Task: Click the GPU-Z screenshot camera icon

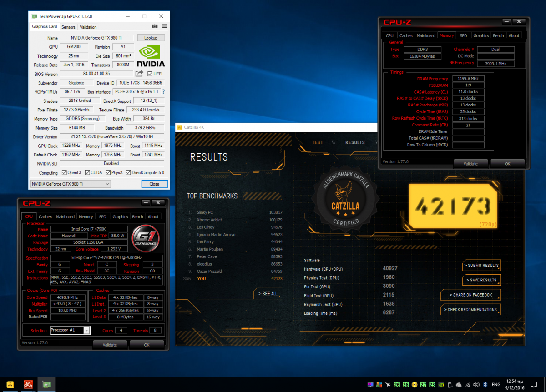Action: pos(155,26)
